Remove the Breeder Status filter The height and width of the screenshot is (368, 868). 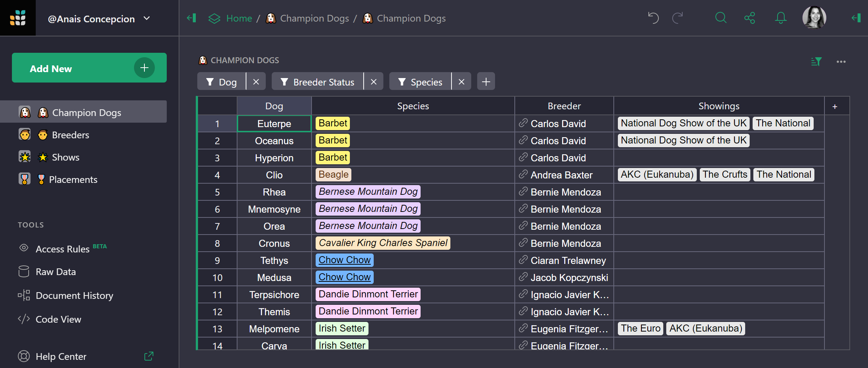click(x=374, y=82)
